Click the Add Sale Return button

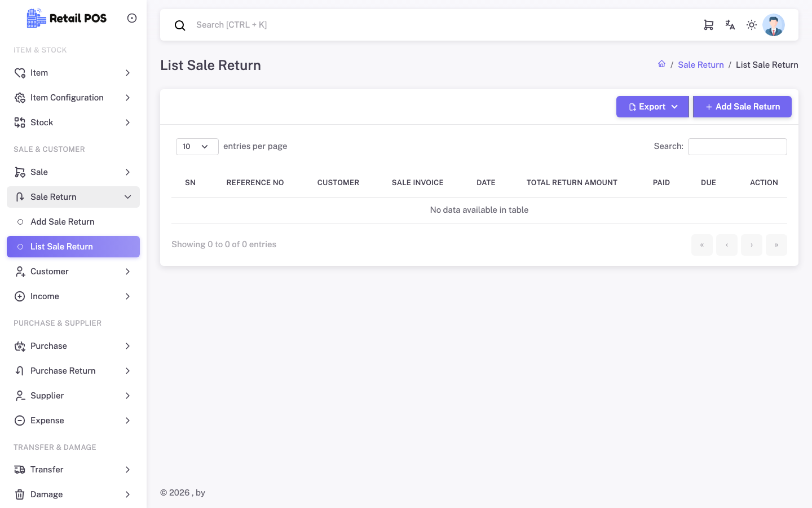742,107
